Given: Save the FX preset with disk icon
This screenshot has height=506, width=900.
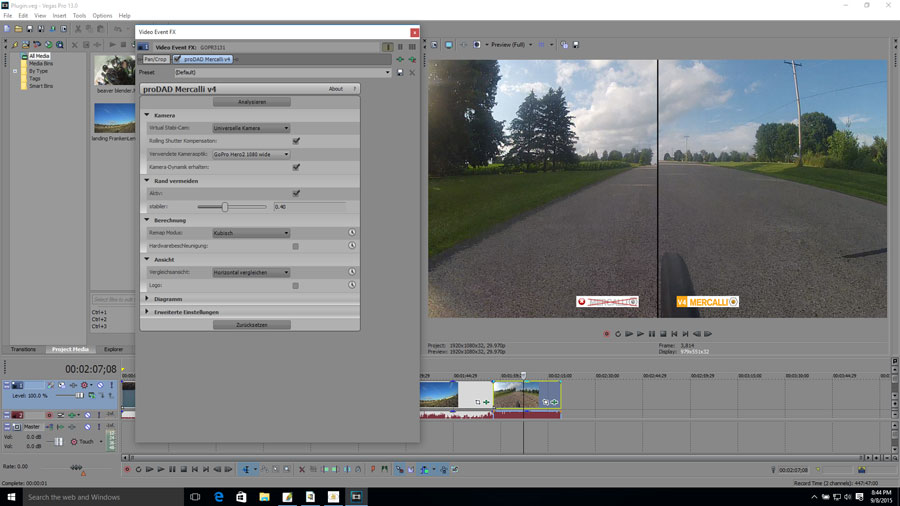Looking at the screenshot, I should point(400,72).
